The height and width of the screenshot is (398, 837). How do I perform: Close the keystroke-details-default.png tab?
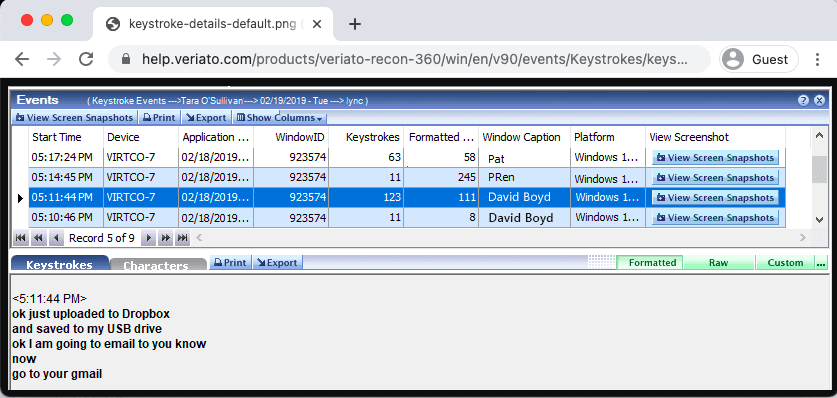[317, 24]
